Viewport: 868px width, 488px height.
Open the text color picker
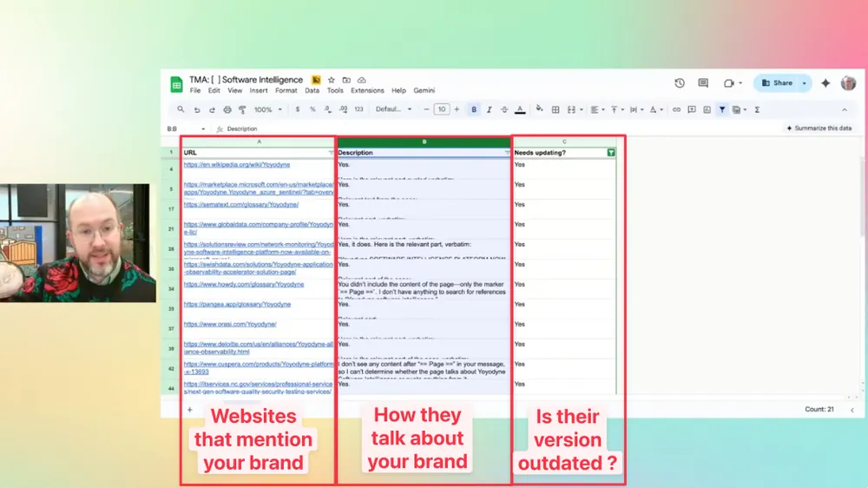[x=520, y=109]
